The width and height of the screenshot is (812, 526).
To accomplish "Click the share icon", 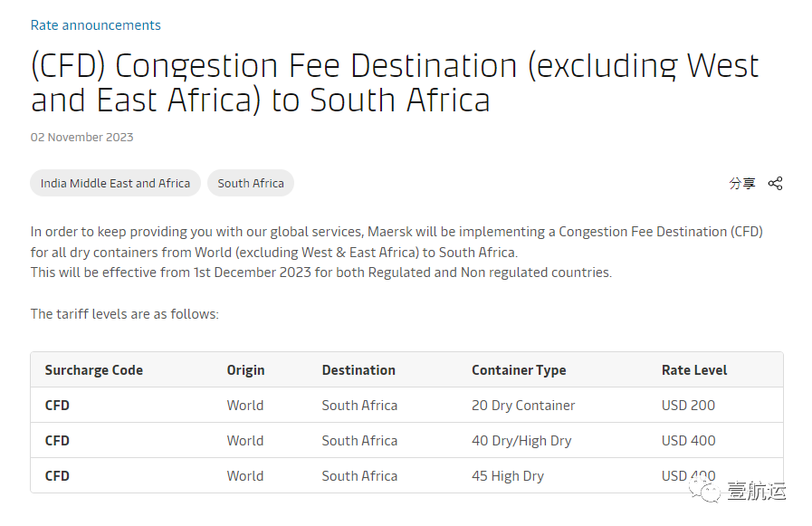I will [x=775, y=183].
